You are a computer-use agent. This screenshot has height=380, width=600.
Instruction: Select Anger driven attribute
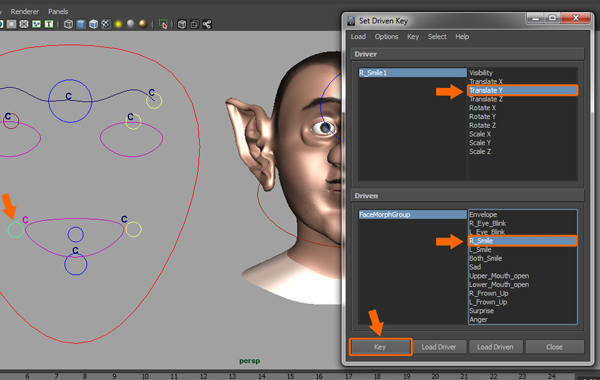point(478,320)
